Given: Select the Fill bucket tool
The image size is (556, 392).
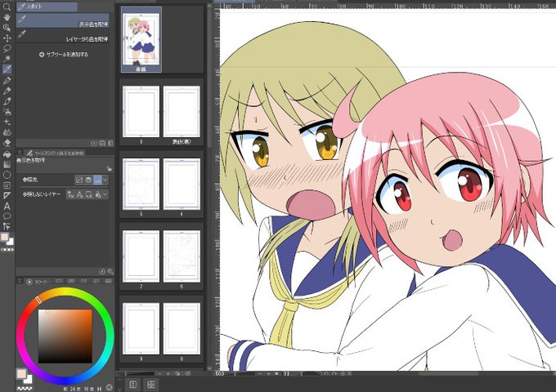Looking at the screenshot, I should [7, 154].
